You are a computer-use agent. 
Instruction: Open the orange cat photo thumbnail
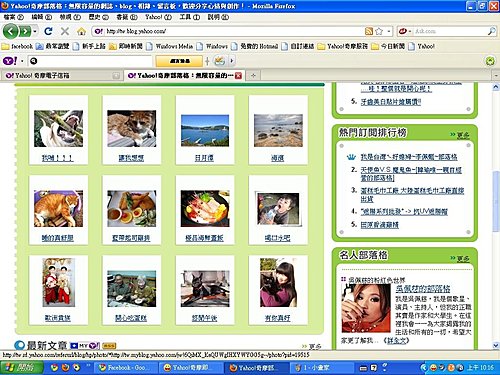pyautogui.click(x=58, y=209)
